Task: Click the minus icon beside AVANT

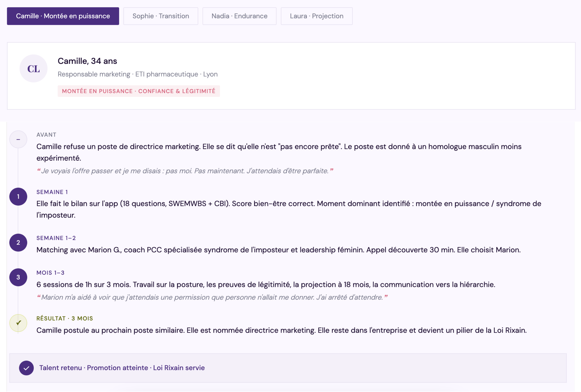Action: pos(18,139)
